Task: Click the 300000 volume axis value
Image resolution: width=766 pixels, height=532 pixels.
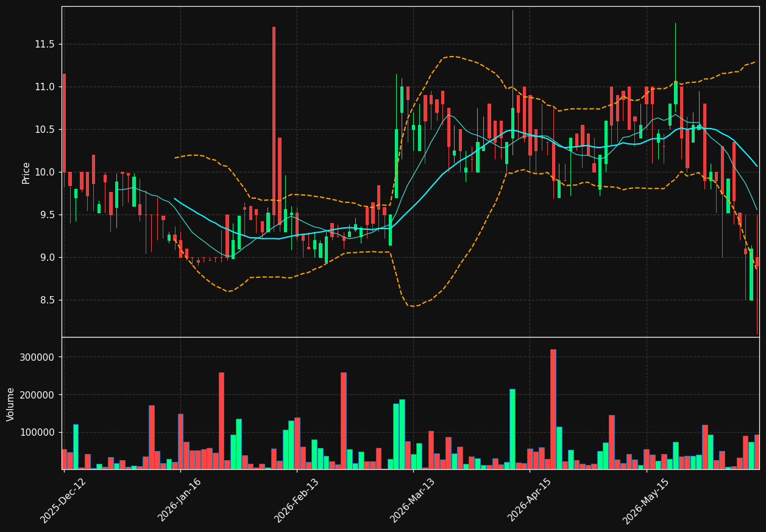Action: click(38, 357)
